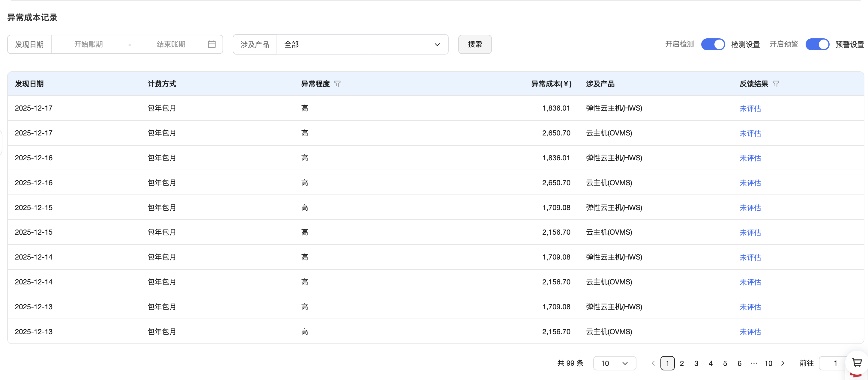Select page 2 in pagination
868x380 pixels.
click(682, 363)
